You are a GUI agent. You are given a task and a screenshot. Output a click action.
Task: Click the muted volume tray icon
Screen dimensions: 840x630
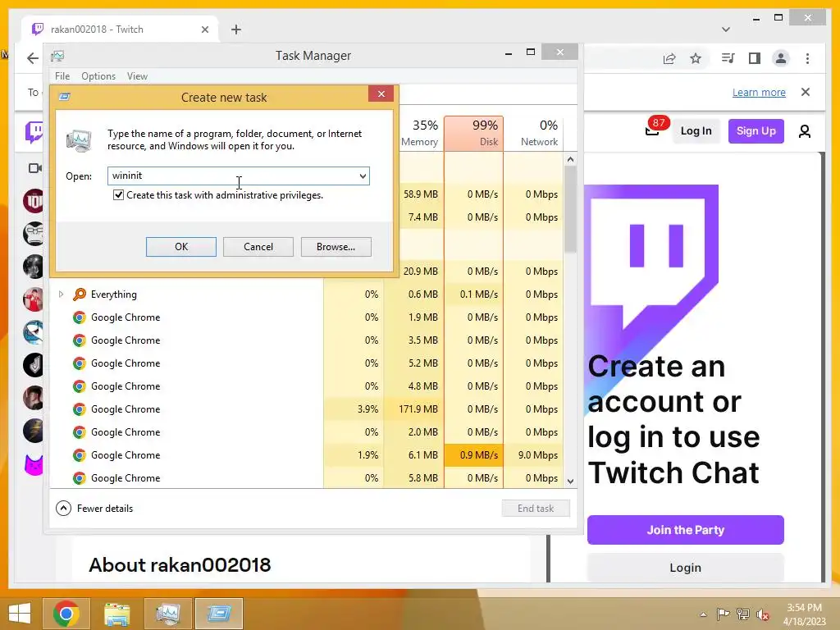pos(763,614)
